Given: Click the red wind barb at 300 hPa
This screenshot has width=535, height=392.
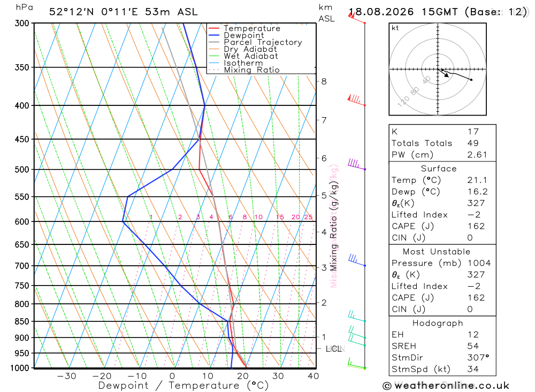Looking at the screenshot, I should pos(356,17).
